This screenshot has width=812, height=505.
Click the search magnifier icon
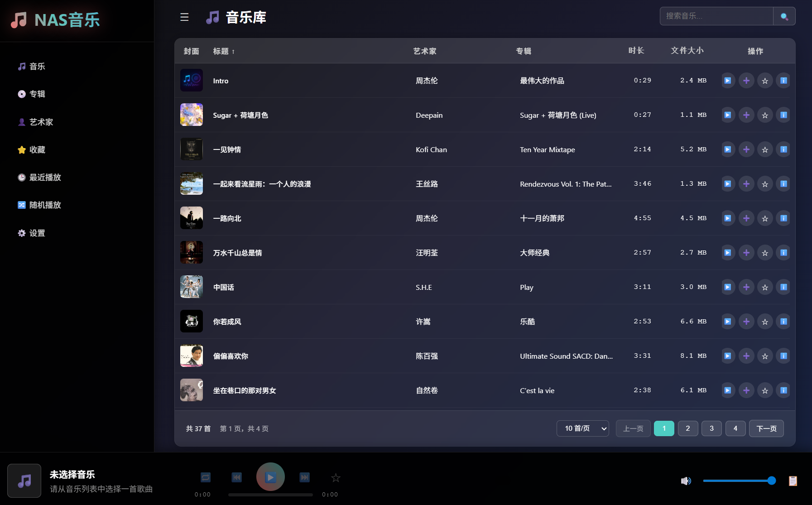pyautogui.click(x=784, y=16)
